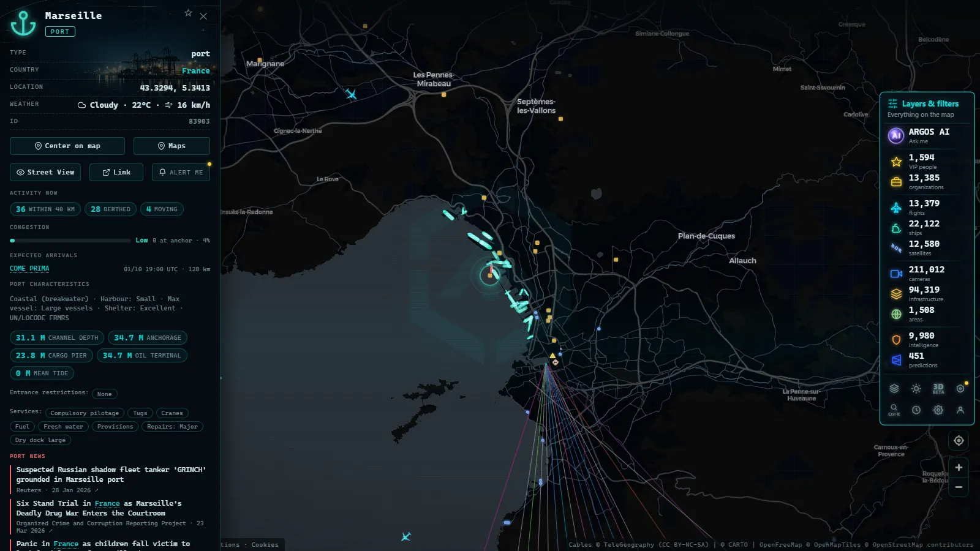
Task: Ask ARGOS AI assistant
Action: [927, 135]
